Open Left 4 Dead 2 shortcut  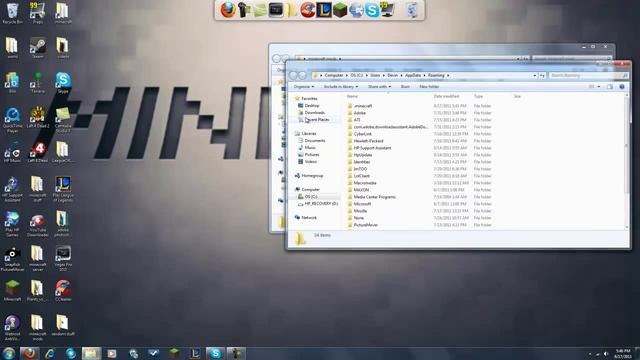click(x=38, y=118)
